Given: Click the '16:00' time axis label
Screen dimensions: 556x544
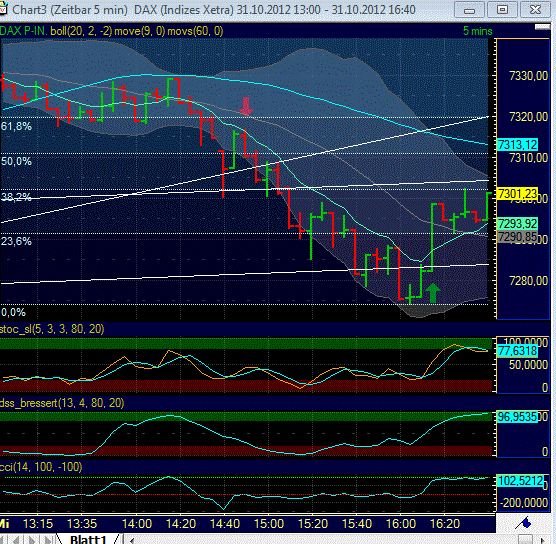Looking at the screenshot, I should pyautogui.click(x=401, y=524).
